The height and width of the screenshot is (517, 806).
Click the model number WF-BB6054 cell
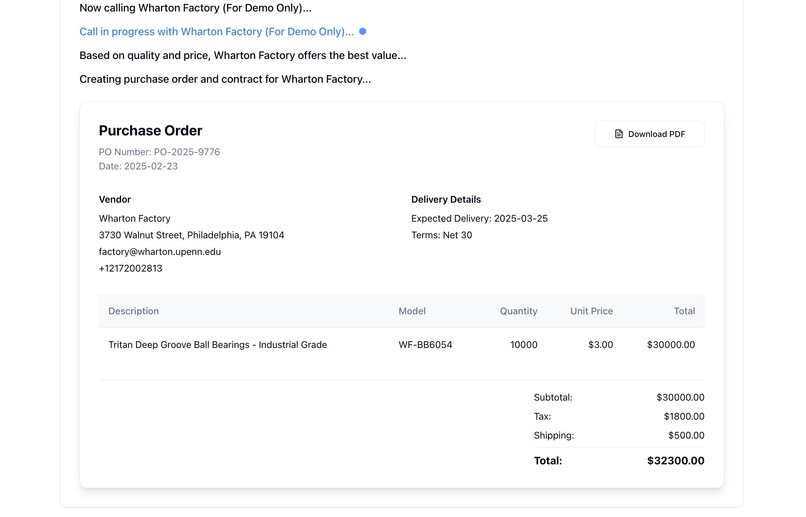[x=425, y=345]
